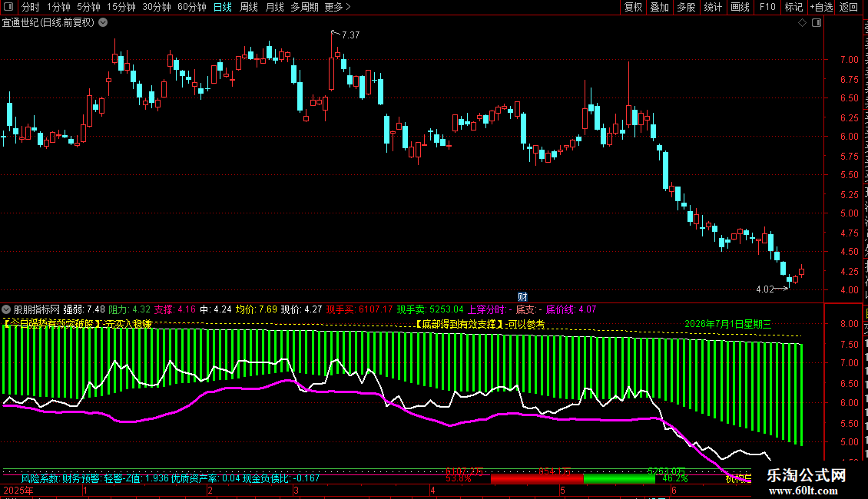Click the 支撑: 4.16 value
This screenshot has width=868, height=499.
click(x=175, y=309)
